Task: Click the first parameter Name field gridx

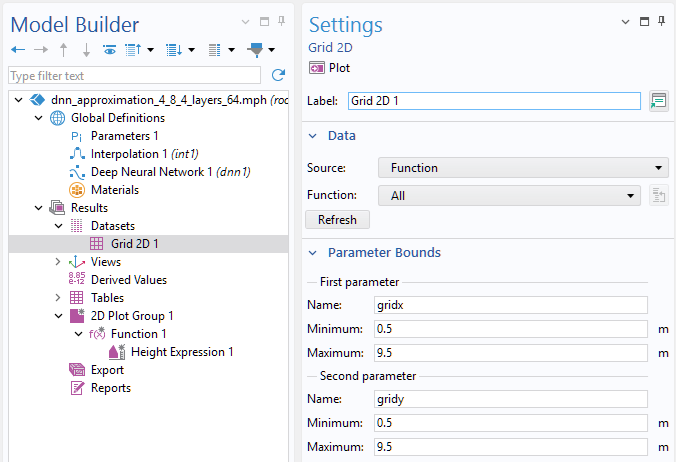Action: pos(510,305)
